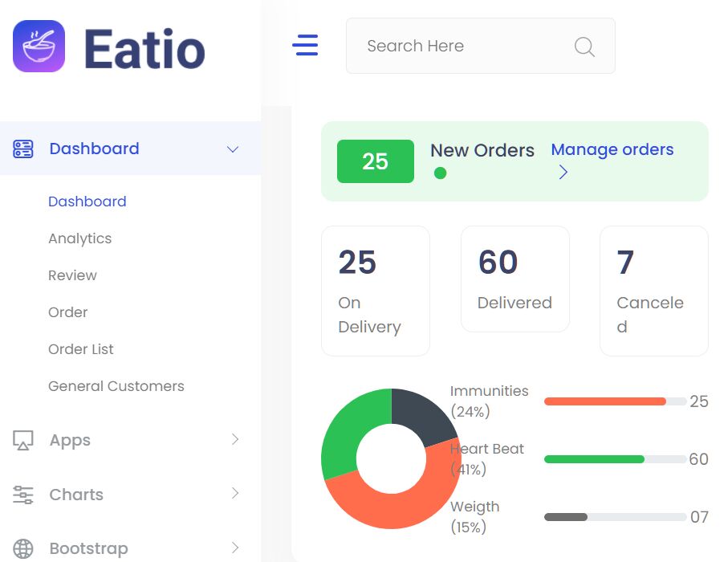Image resolution: width=728 pixels, height=562 pixels.
Task: Click the search magnifier icon
Action: coord(584,47)
